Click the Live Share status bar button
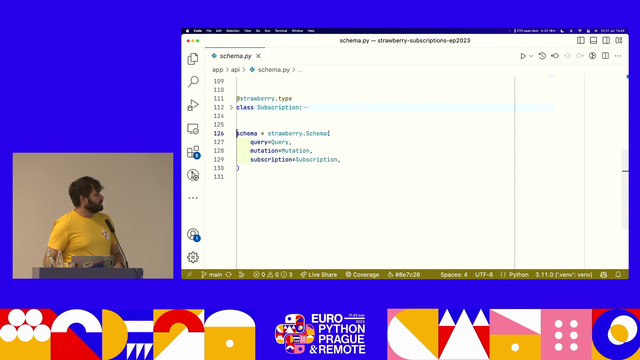This screenshot has width=640, height=360. pyautogui.click(x=319, y=275)
